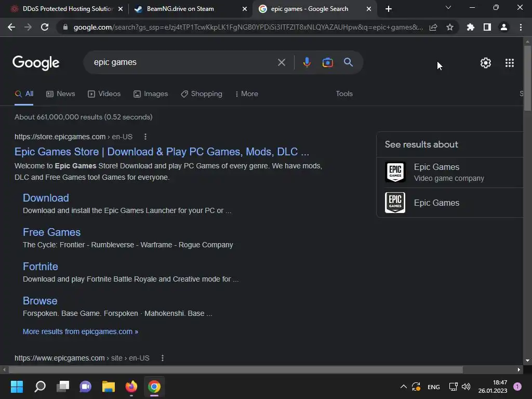Click in the epic games search field
Image resolution: width=532 pixels, height=399 pixels.
[x=183, y=62]
